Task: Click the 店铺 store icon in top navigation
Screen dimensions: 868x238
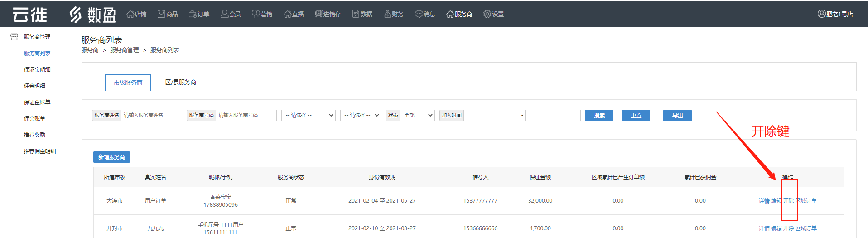Action: (x=130, y=14)
